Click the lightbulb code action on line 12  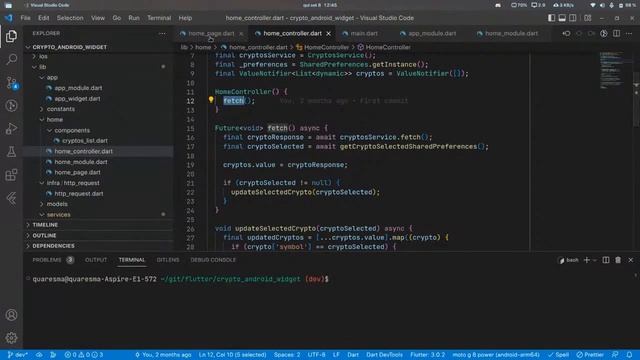pos(211,100)
